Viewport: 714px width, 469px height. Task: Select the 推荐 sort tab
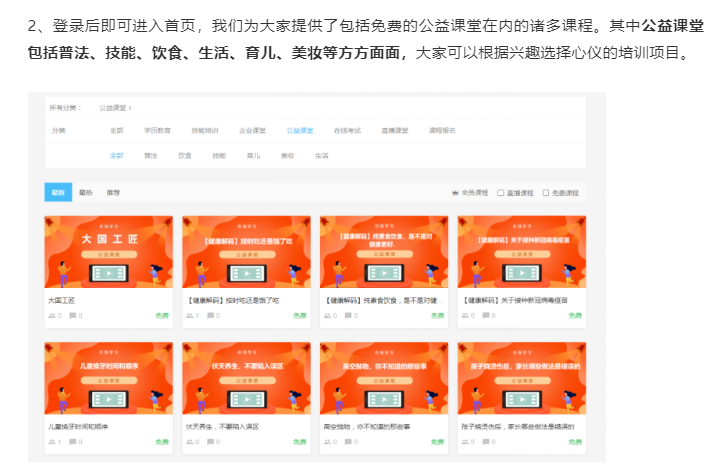[113, 193]
